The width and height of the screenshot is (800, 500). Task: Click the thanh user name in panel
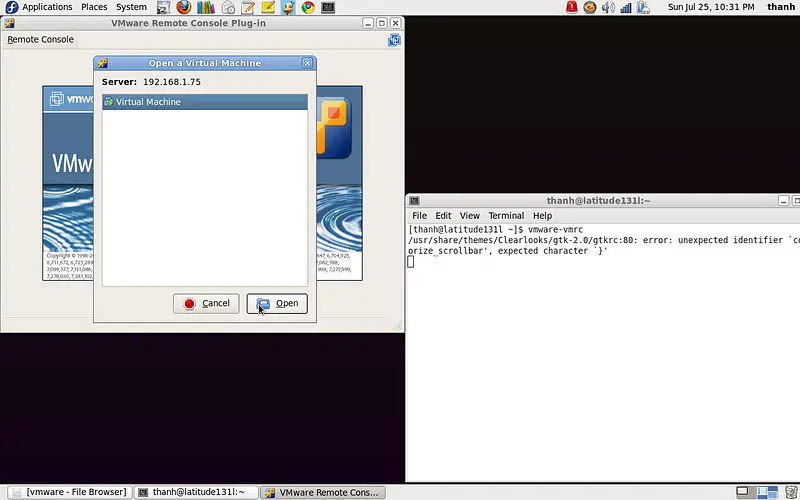click(x=781, y=7)
